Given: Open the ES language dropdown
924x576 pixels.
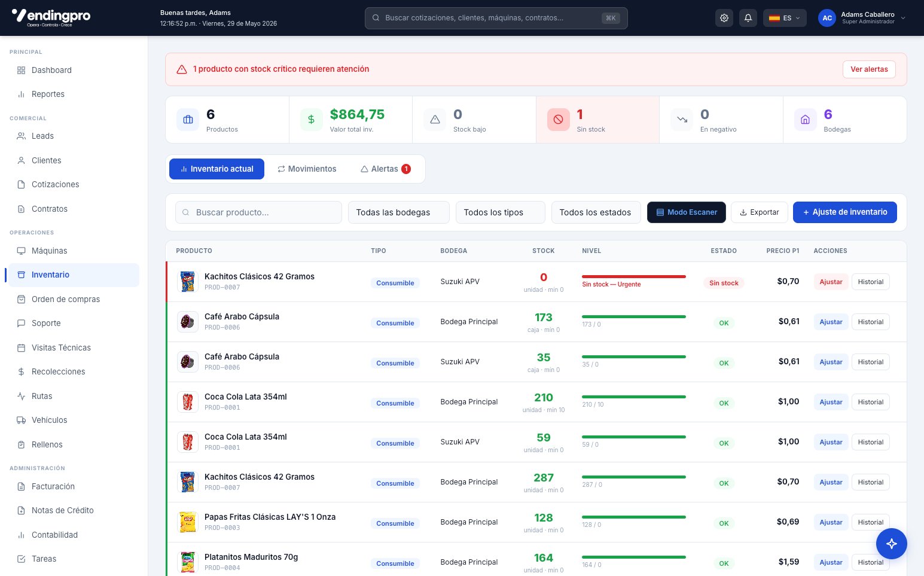Looking at the screenshot, I should [785, 18].
